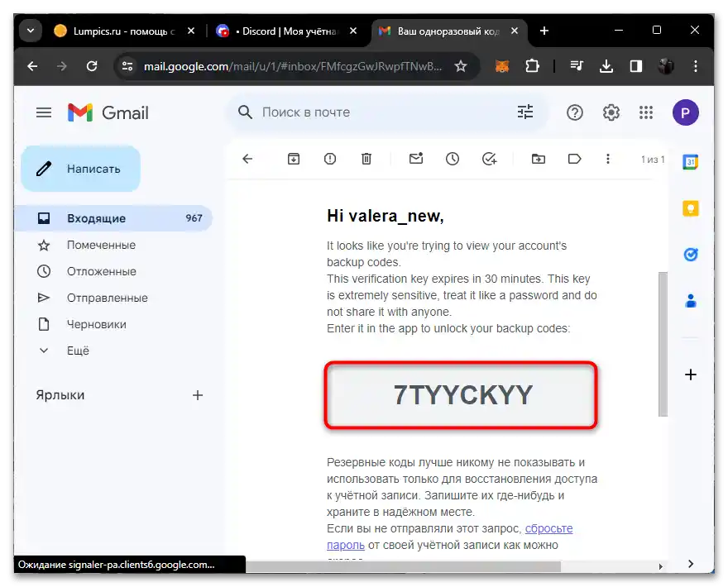728x587 pixels.
Task: Open the email toolbar more options
Action: point(608,160)
